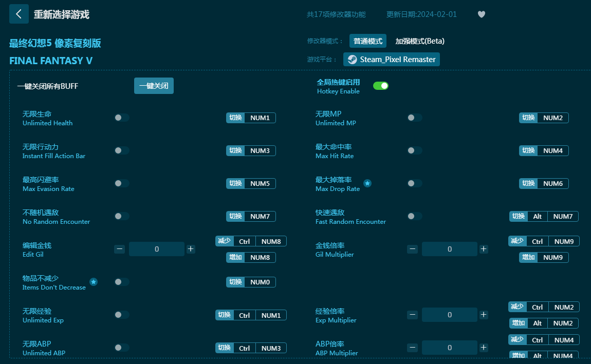This screenshot has height=364, width=591.
Task: Enable Max Hit Rate toggle
Action: pos(415,150)
